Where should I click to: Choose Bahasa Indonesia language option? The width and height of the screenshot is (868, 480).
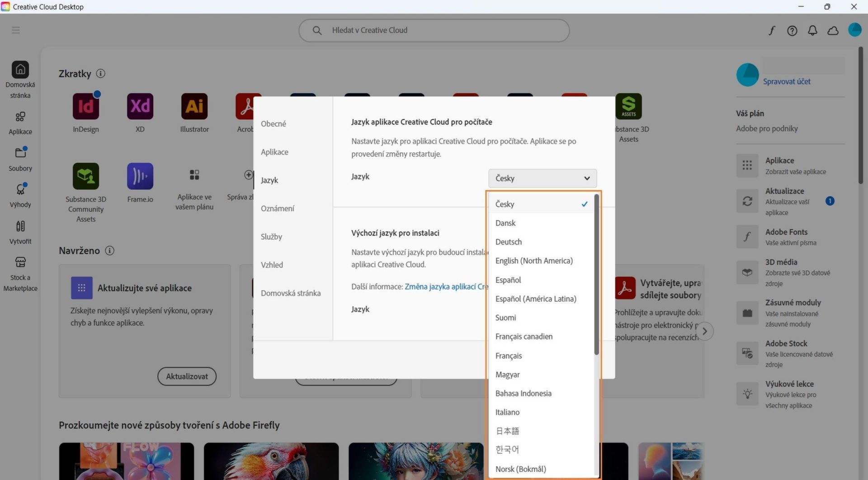541,394
